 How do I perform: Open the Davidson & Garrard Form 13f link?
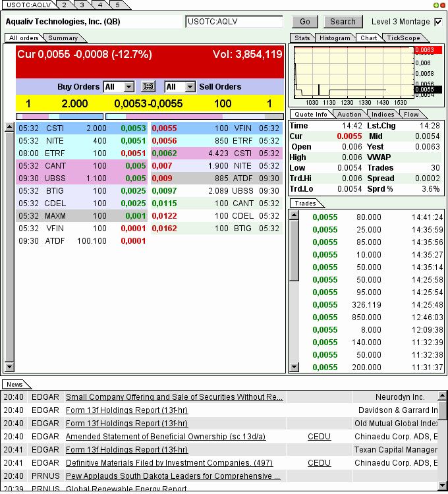point(126,410)
